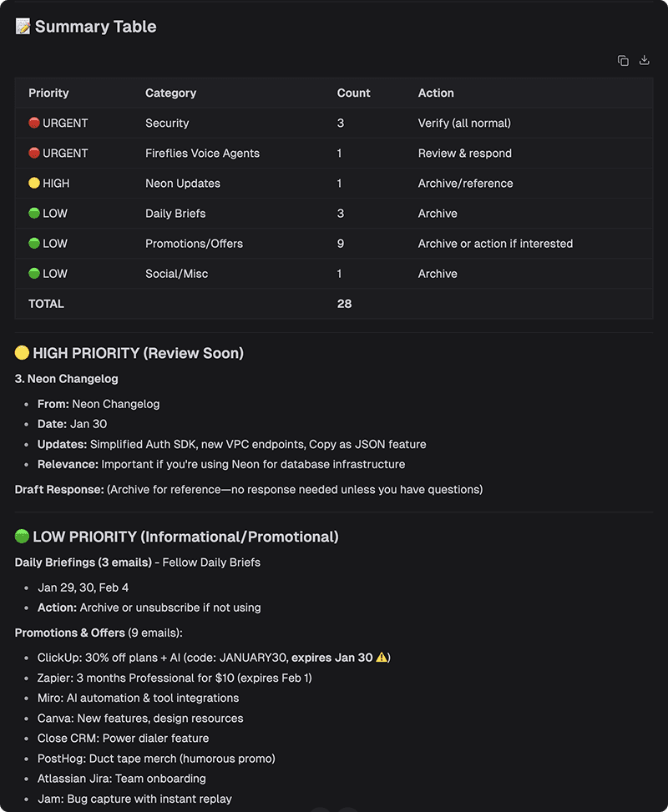Click the red circle in Fireflies row

click(x=34, y=153)
